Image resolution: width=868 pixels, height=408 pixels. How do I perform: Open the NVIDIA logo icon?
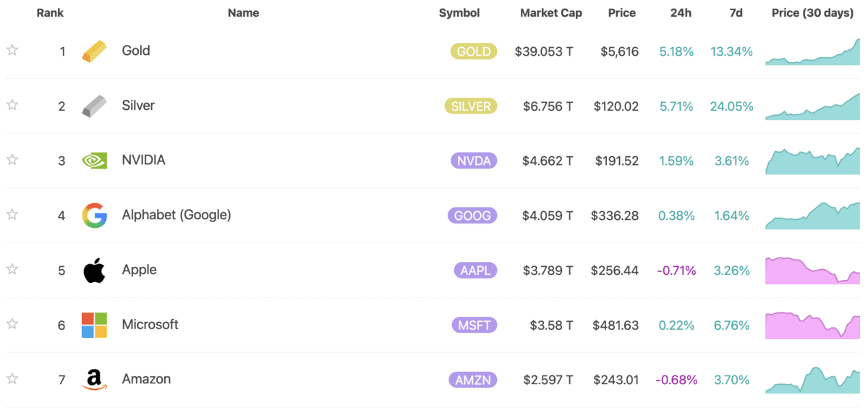click(94, 161)
